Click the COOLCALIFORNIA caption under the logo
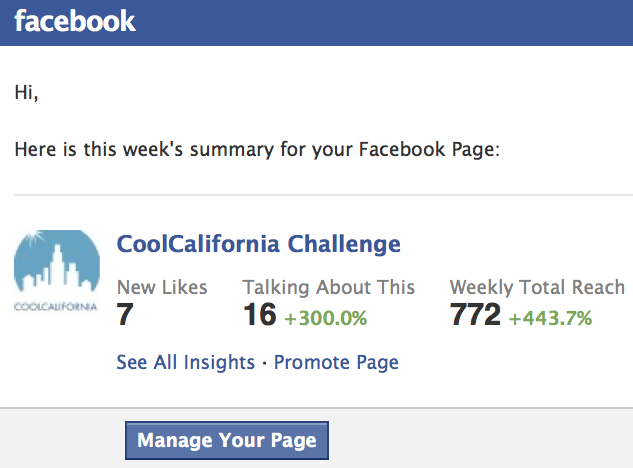Viewport: 633px width, 468px height. pos(57,306)
